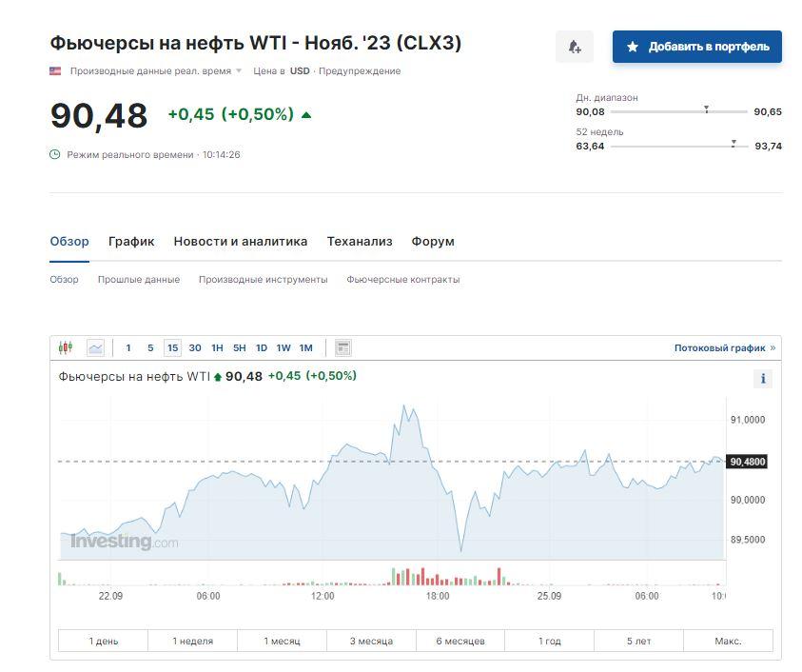Click the green up arrow beside chart price
Viewport: 802px width, 672px height.
coord(217,377)
